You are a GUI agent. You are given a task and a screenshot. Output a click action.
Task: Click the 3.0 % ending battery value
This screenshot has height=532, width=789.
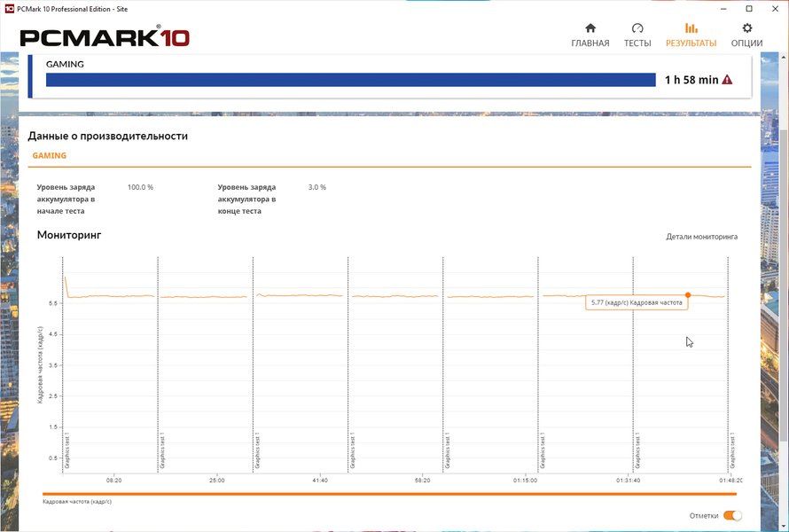click(317, 187)
